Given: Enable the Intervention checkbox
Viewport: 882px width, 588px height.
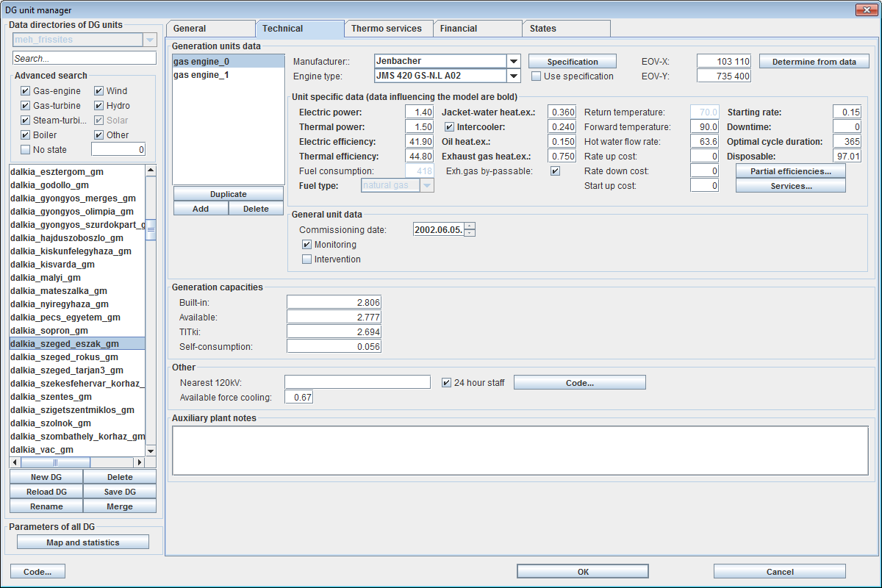Looking at the screenshot, I should click(307, 259).
